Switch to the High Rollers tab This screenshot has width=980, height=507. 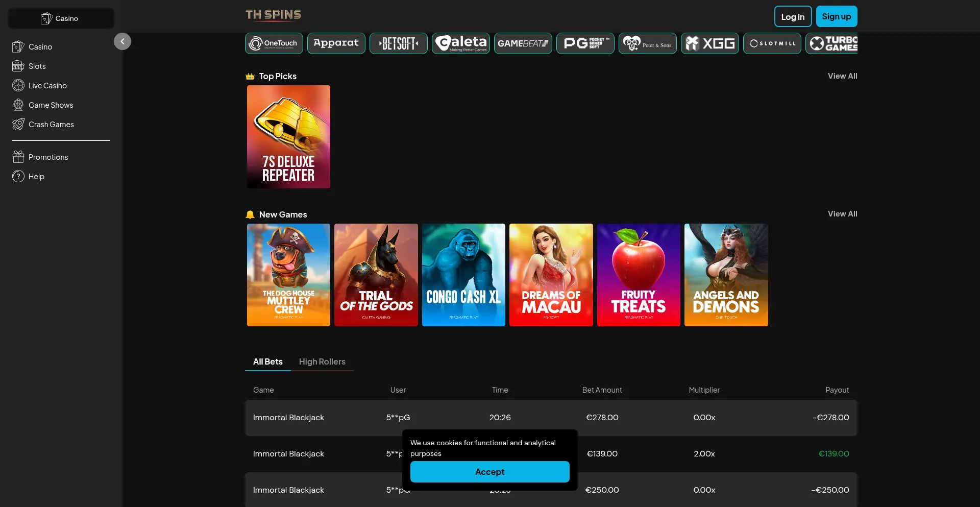tap(322, 361)
